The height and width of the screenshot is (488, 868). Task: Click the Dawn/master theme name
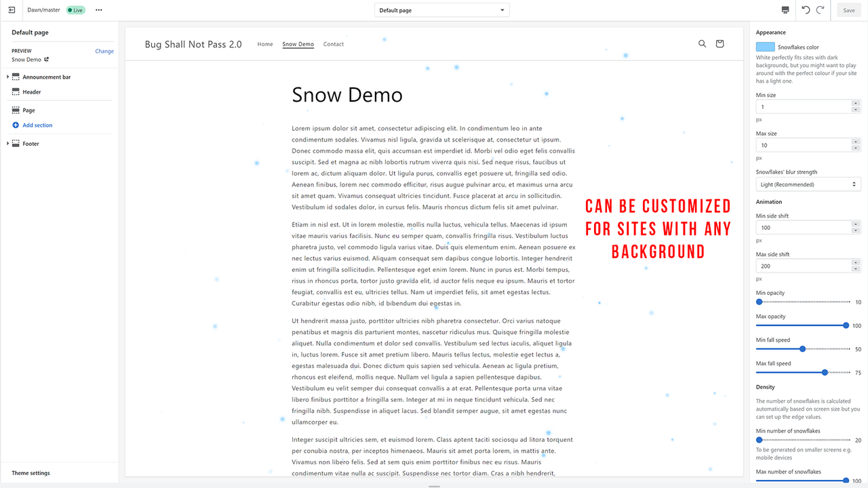point(44,10)
